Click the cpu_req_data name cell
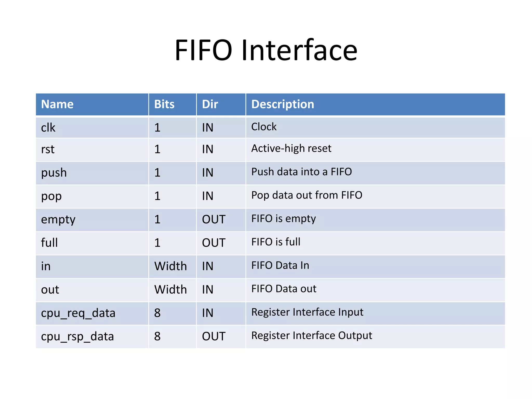The height and width of the screenshot is (399, 532). (92, 313)
